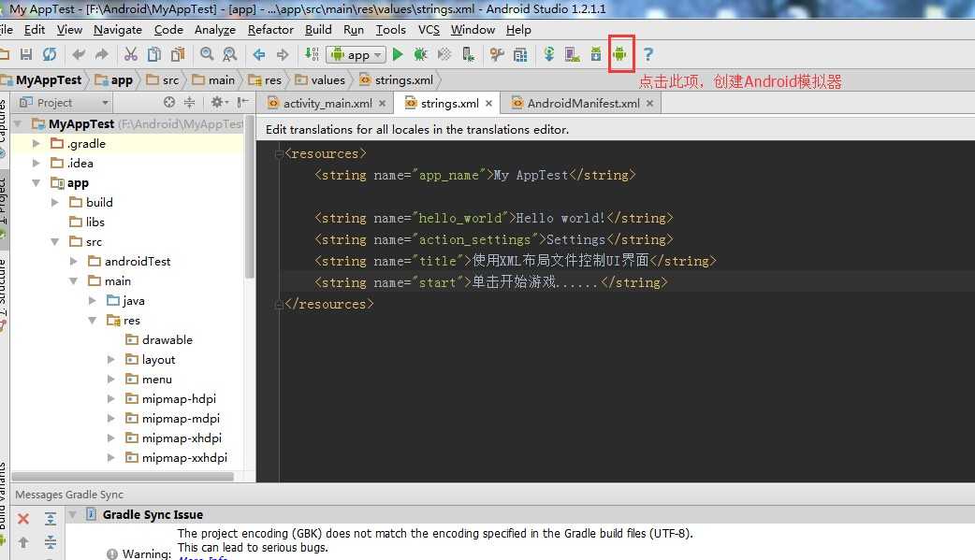The height and width of the screenshot is (560, 975).
Task: Click the Project panel horizontal scrollbar
Action: click(124, 477)
